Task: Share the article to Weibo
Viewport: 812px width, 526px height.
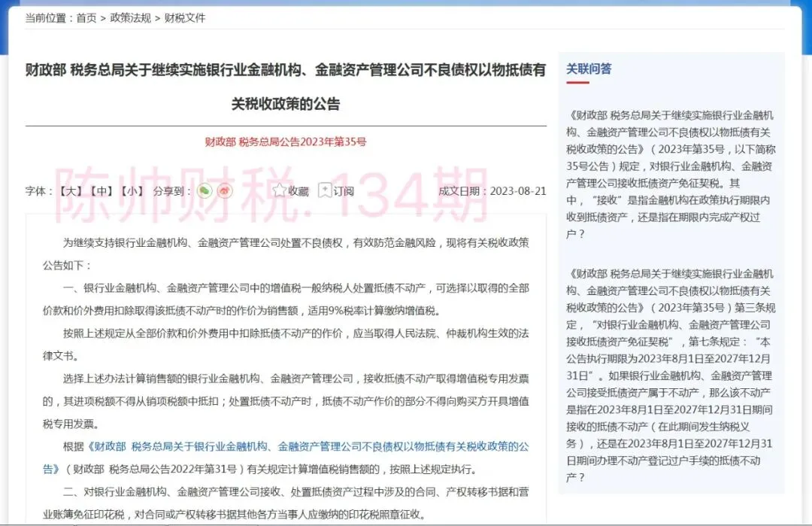Action: 225,190
